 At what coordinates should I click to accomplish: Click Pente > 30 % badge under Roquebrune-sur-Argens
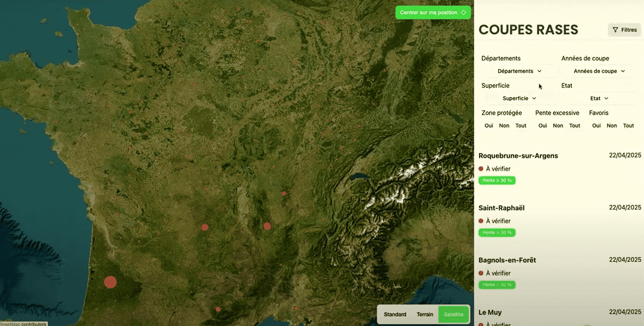pos(497,180)
